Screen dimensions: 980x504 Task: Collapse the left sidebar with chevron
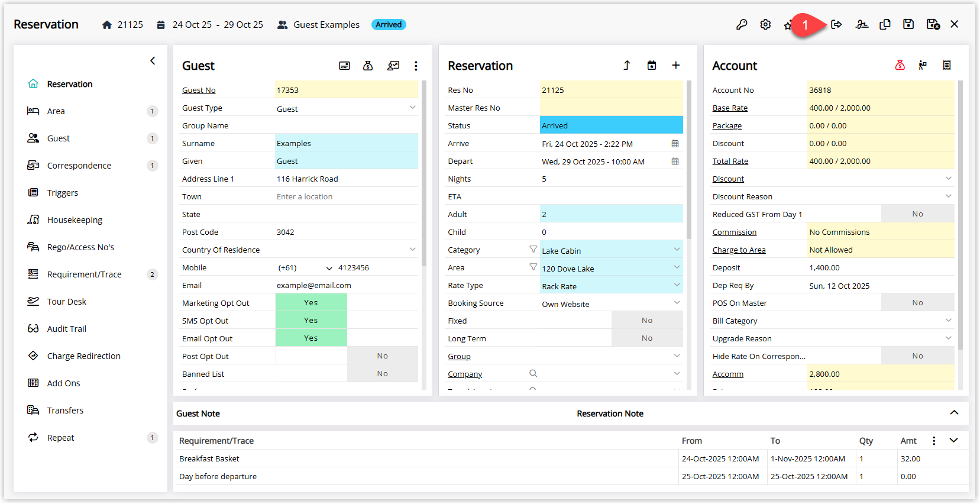[x=153, y=60]
